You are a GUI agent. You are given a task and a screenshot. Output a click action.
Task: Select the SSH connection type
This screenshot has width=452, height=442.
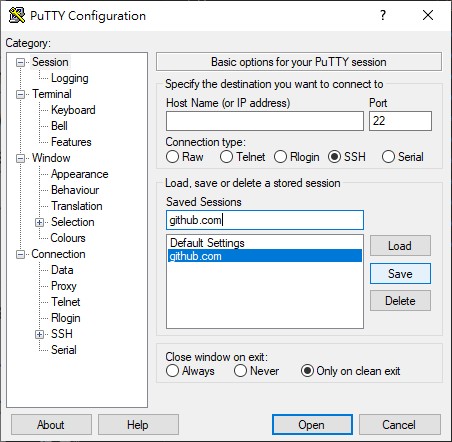(334, 157)
